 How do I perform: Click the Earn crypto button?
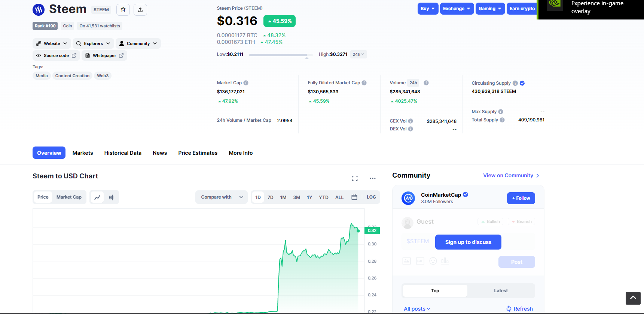pos(522,9)
